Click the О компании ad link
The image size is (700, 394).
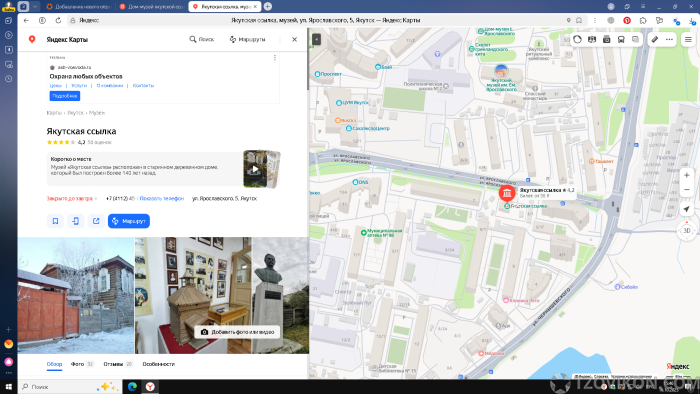tap(110, 86)
